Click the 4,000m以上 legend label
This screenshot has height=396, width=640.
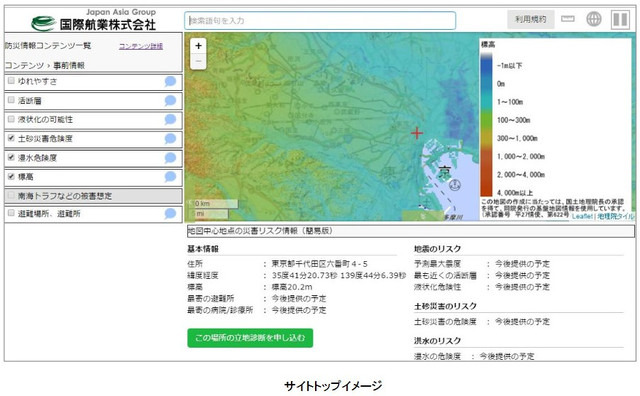click(515, 193)
